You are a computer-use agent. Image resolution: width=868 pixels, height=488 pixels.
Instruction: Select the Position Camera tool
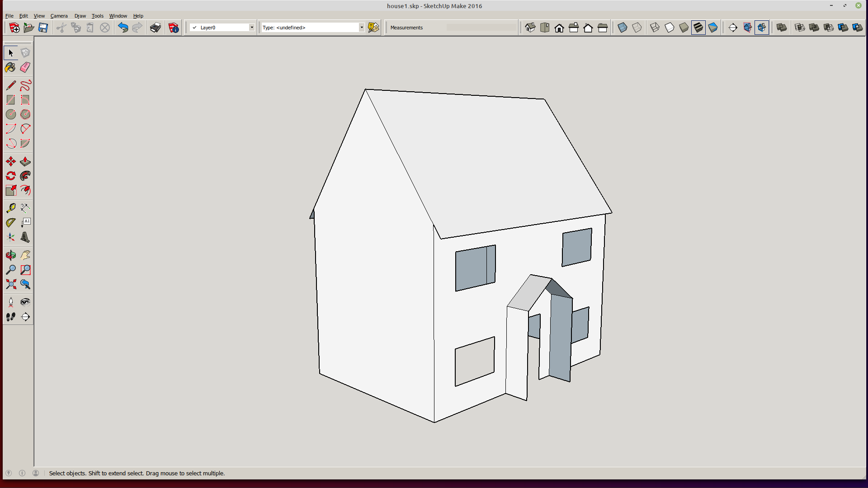11,302
